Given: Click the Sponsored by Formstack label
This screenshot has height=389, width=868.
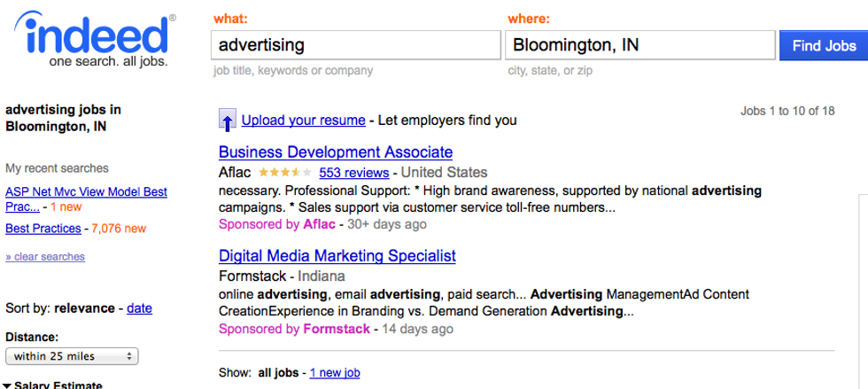Looking at the screenshot, I should click(294, 329).
